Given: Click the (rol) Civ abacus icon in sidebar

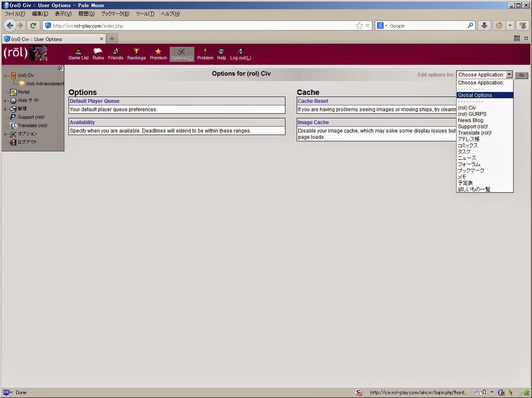Looking at the screenshot, I should coord(13,75).
